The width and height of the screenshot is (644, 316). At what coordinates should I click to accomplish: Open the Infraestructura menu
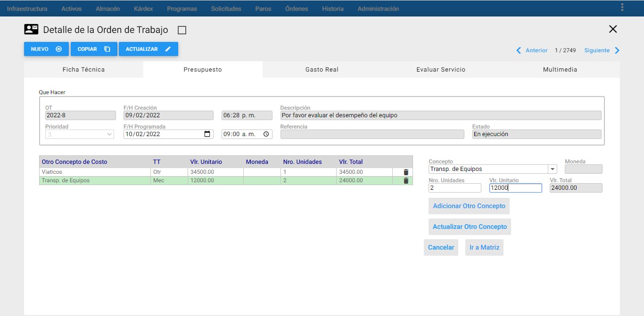coord(27,8)
